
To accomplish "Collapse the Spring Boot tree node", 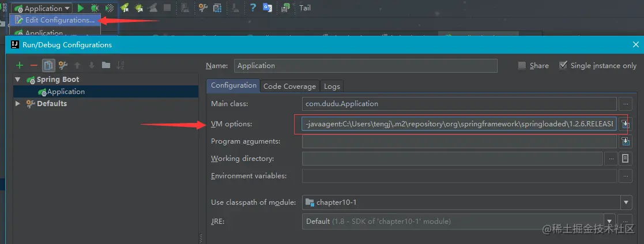I will click(18, 79).
